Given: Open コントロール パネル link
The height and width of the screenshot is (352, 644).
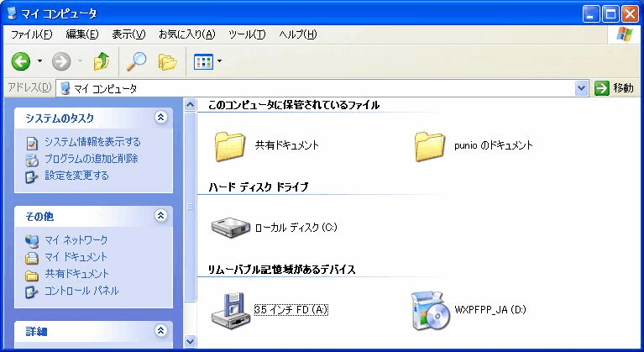Looking at the screenshot, I should pos(81,291).
